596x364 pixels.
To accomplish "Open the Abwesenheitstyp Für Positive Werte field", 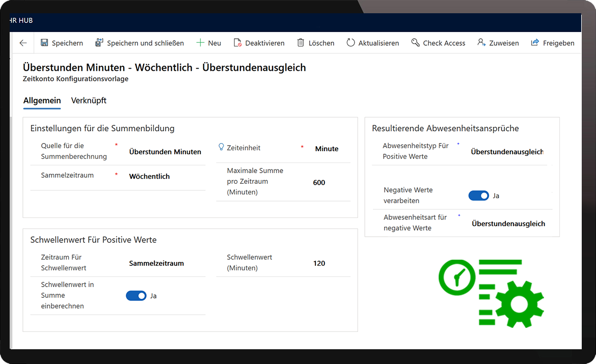I will pos(507,151).
